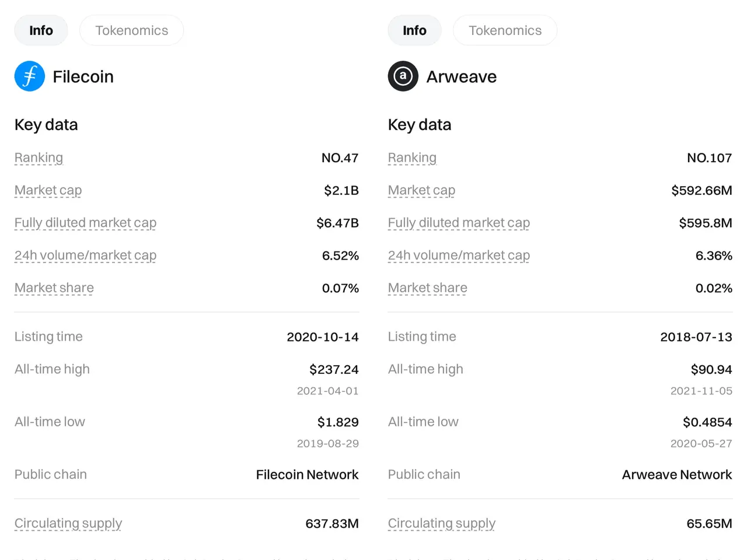Open the Ranking definition under Filecoin
Image resolution: width=747 pixels, height=560 pixels.
coord(39,157)
